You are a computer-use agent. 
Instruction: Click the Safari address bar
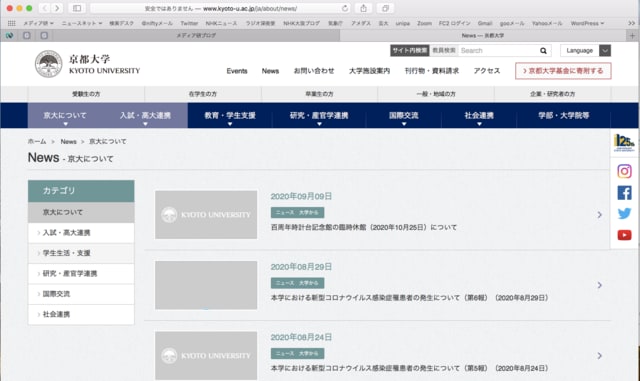pos(220,8)
